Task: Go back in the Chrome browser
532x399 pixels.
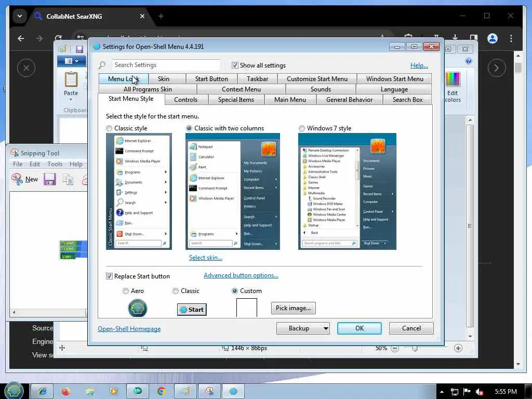Action: [21, 38]
